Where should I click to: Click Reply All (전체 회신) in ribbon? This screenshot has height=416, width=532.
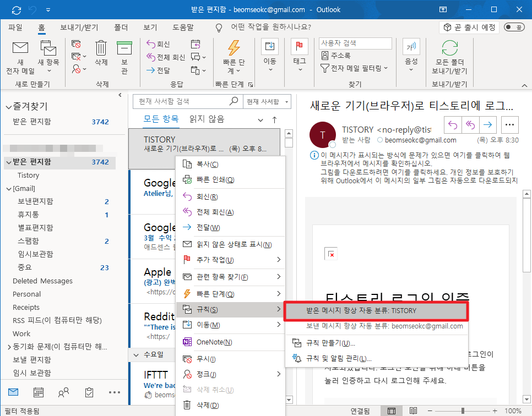pos(166,57)
